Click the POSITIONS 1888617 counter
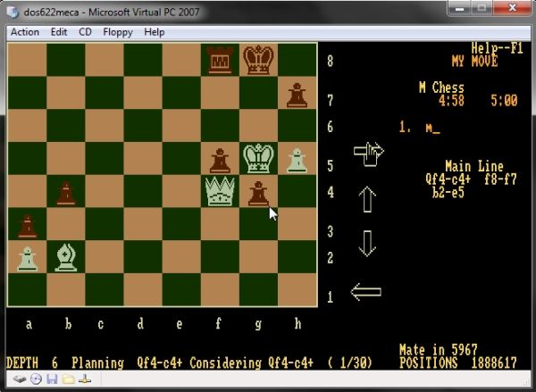Viewport: 536px width, 392px height. [458, 363]
